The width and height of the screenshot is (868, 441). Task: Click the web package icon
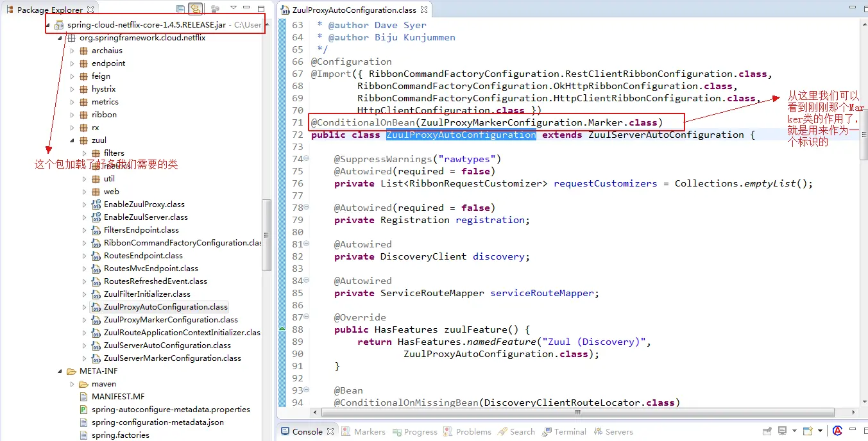point(96,192)
